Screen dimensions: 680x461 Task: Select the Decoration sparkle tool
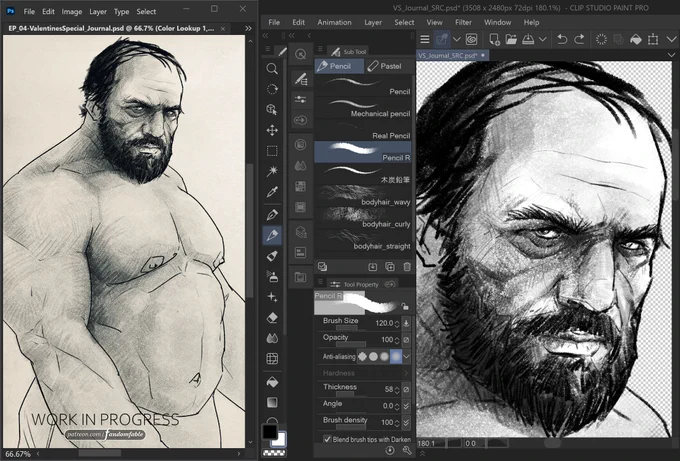[x=272, y=297]
